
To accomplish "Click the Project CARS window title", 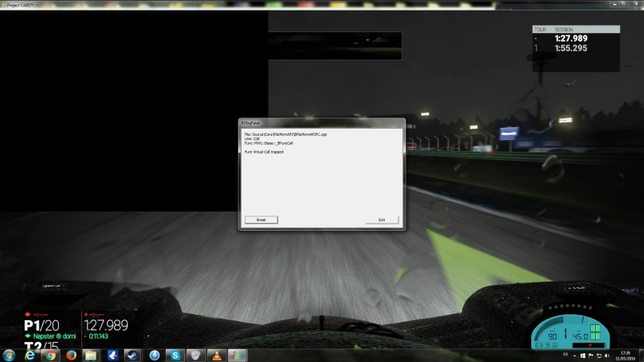I will point(19,5).
